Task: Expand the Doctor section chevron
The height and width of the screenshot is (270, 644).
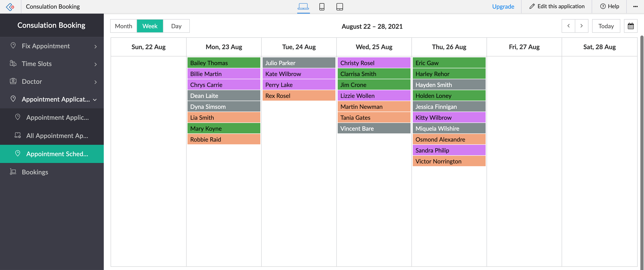Action: point(96,82)
